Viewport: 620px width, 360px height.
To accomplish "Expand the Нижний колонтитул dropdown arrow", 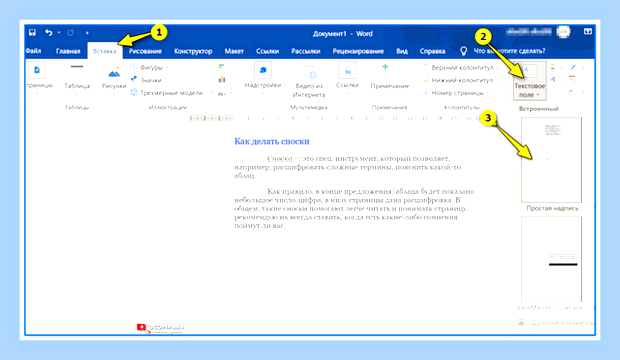I will [x=497, y=80].
